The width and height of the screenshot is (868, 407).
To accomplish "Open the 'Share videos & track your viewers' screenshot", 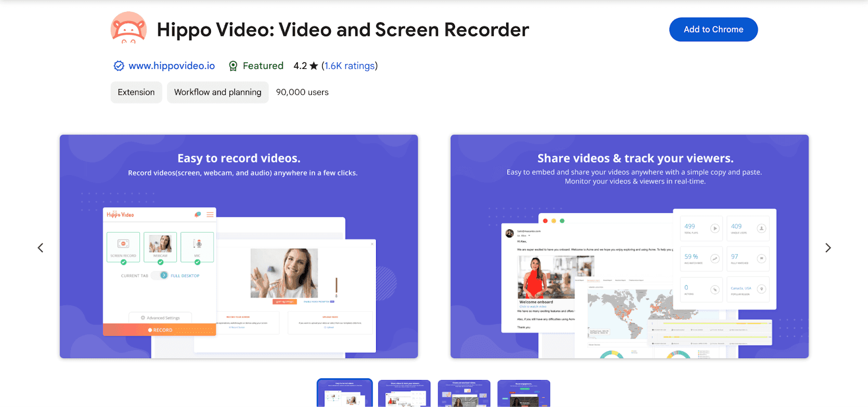I will 629,247.
